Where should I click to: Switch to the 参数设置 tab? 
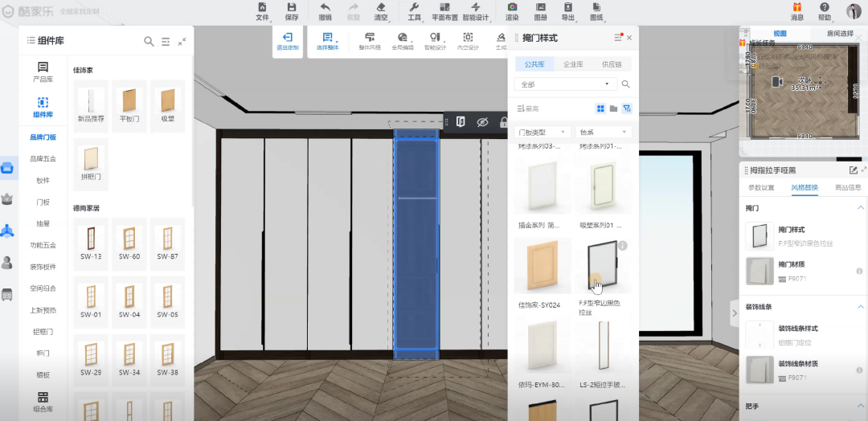pyautogui.click(x=761, y=188)
